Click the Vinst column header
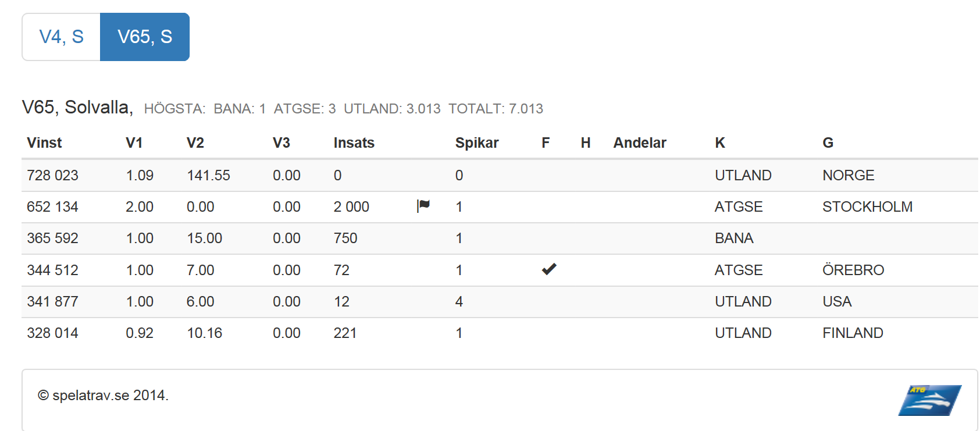The width and height of the screenshot is (980, 431). tap(44, 143)
